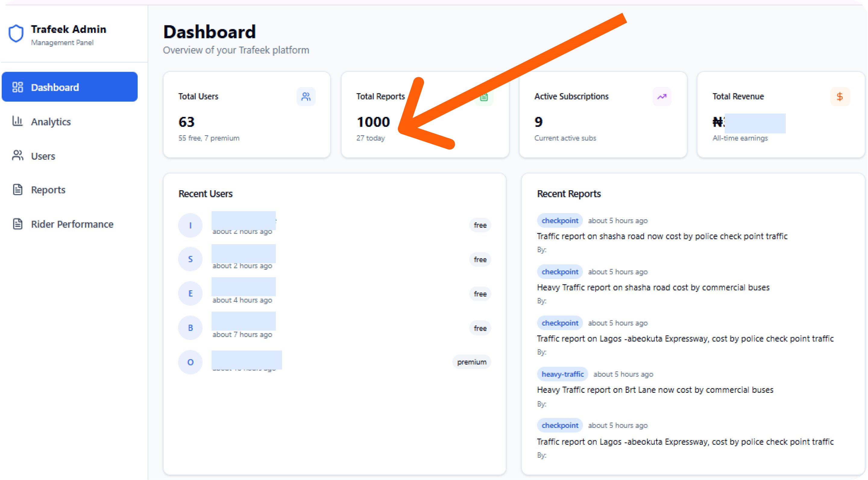Click the Total Users card people icon
The height and width of the screenshot is (480, 868).
(x=306, y=97)
